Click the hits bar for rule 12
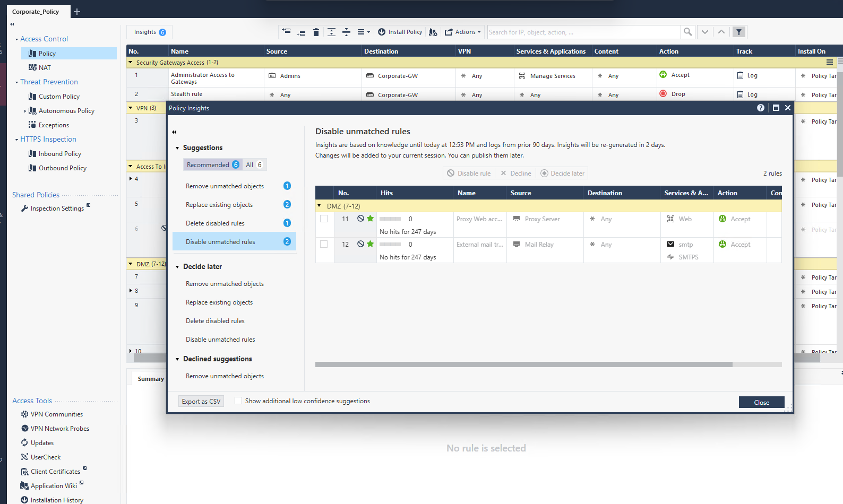 390,244
